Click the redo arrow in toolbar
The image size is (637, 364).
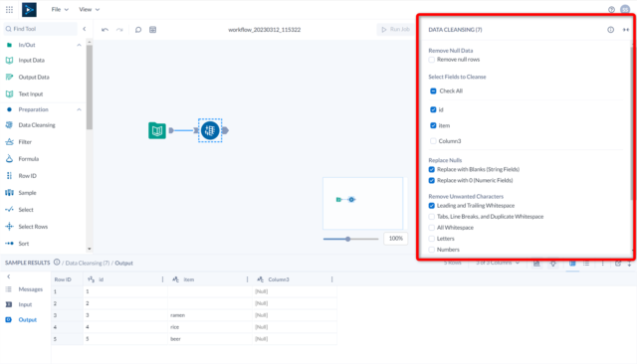pos(119,30)
